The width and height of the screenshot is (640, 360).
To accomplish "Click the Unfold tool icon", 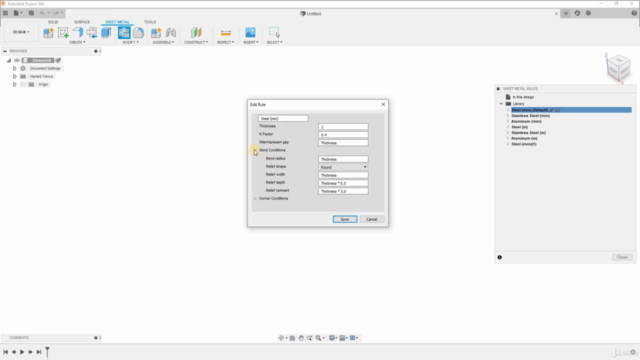I will (x=92, y=33).
